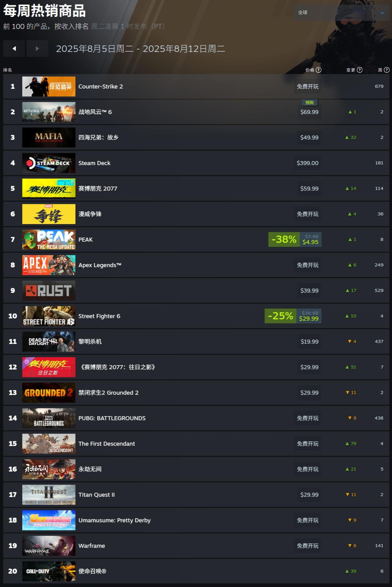The image size is (392, 587).
Task: Open the Steam Deck product thumbnail
Action: pyautogui.click(x=49, y=163)
